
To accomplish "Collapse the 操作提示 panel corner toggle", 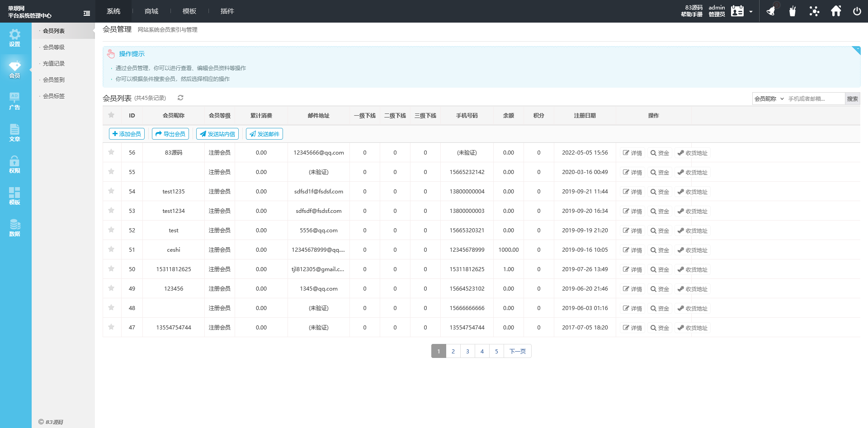I will coord(856,50).
